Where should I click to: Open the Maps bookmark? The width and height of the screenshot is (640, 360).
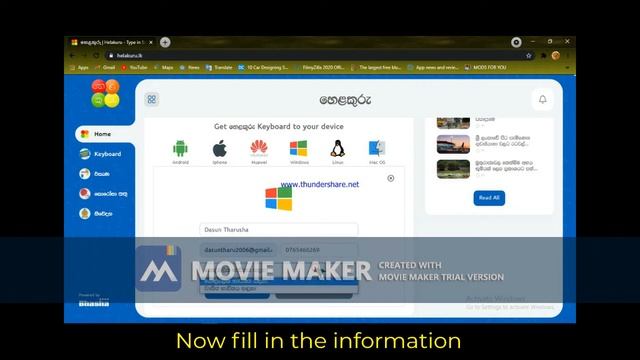(x=164, y=67)
